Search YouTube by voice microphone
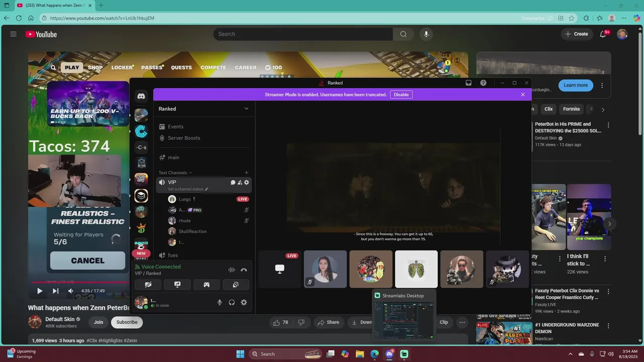This screenshot has height=362, width=644. (426, 34)
